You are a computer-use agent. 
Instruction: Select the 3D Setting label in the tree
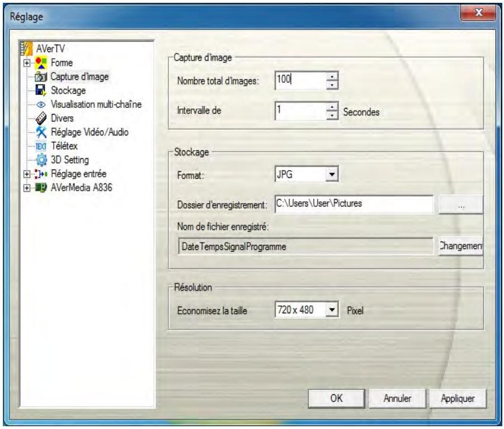[70, 160]
